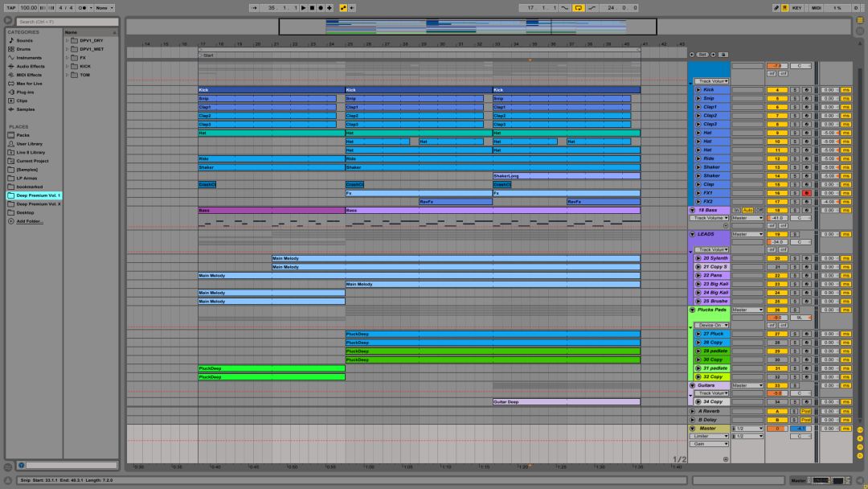
Task: Click the browser search field
Action: pos(67,22)
